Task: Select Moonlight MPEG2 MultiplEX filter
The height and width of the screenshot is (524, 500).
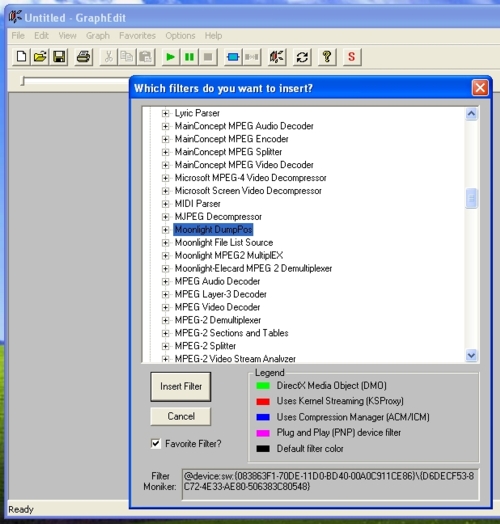Action: tap(229, 255)
